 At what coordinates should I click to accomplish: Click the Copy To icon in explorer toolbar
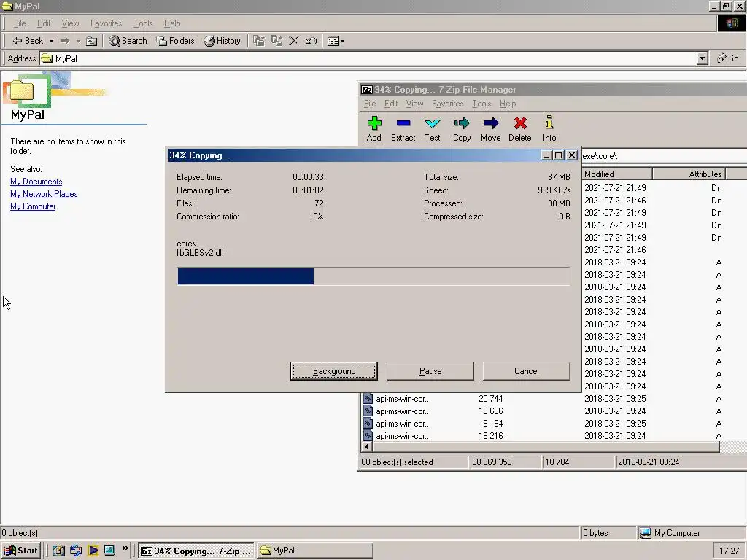(x=276, y=41)
